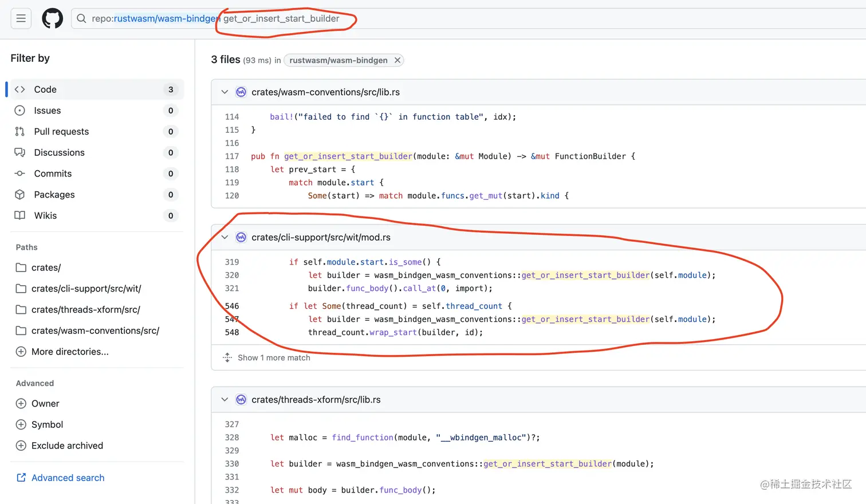Click repo avatar beside cli-support/src/wit/mod.rs

[x=241, y=237]
